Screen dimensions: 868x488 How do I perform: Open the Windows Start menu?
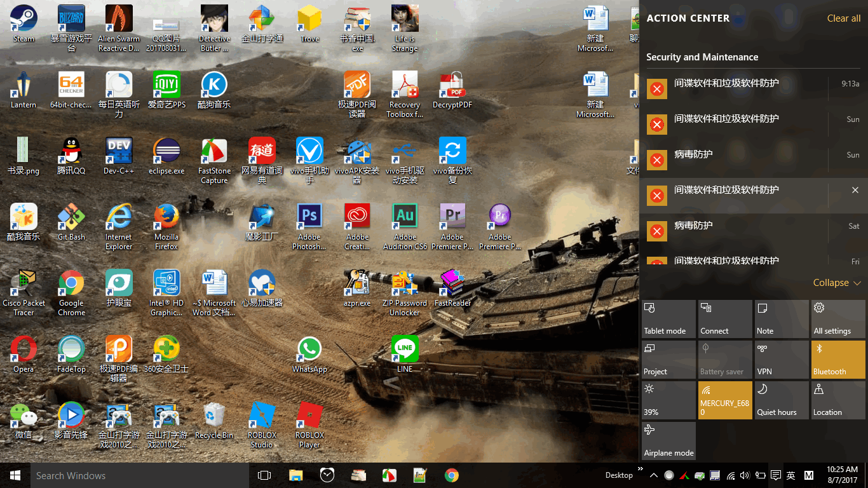(15, 475)
